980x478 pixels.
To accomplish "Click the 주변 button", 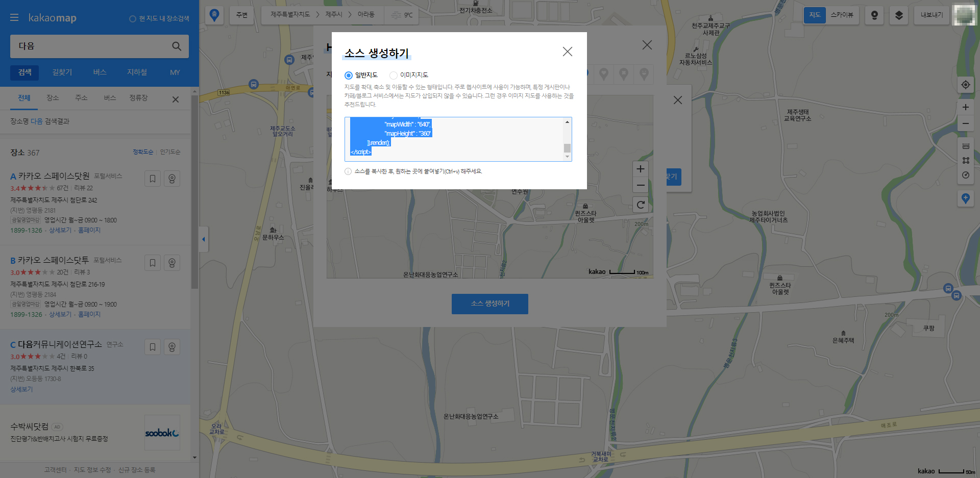I will pyautogui.click(x=242, y=15).
